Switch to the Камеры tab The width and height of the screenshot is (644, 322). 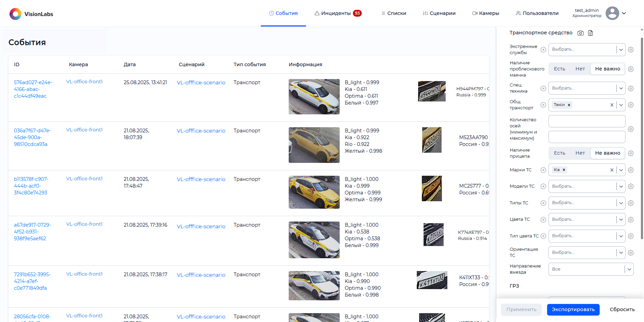click(x=485, y=13)
